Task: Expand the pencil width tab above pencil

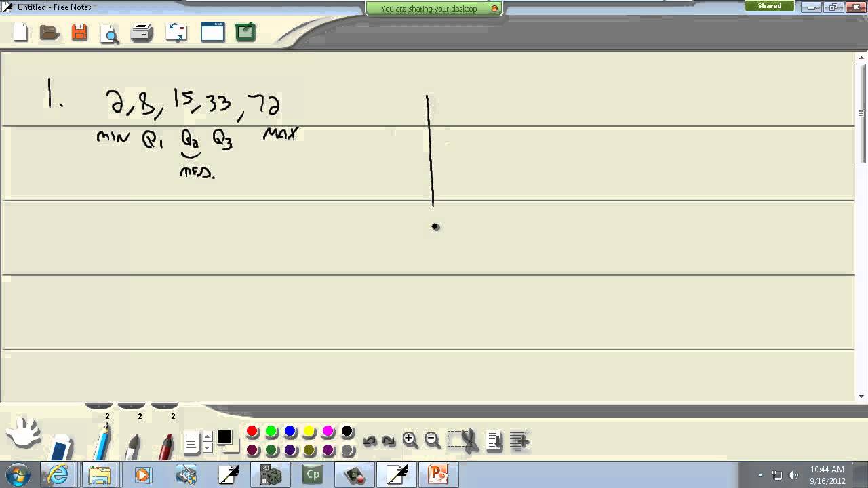Action: coord(99,406)
